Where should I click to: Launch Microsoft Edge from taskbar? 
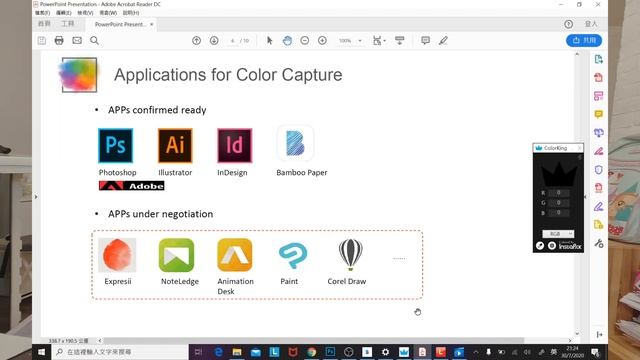[218, 352]
